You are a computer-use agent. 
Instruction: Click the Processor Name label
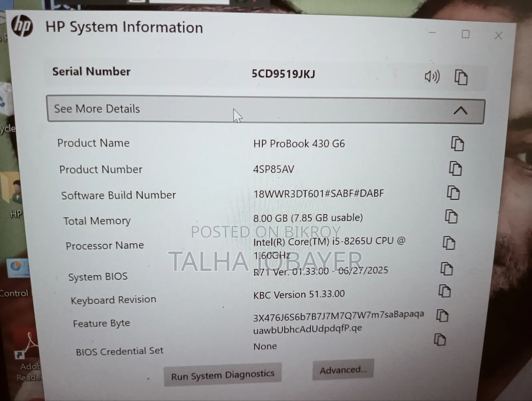coord(105,246)
